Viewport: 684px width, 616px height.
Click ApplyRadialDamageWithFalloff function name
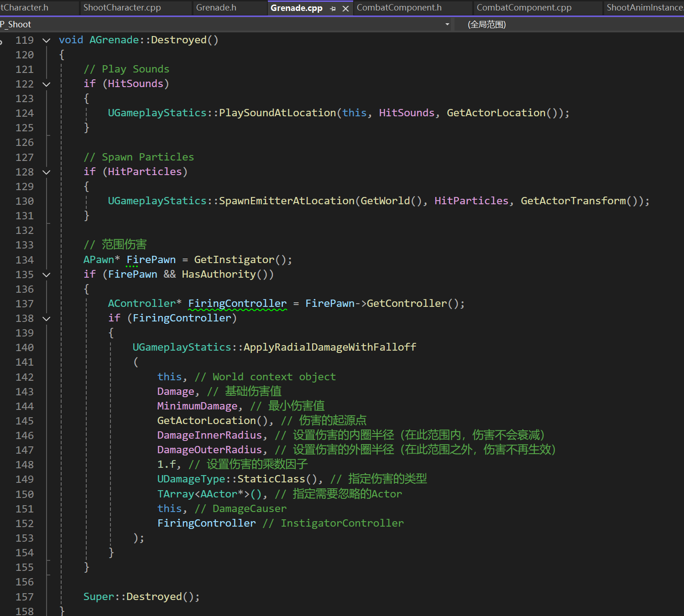(330, 347)
